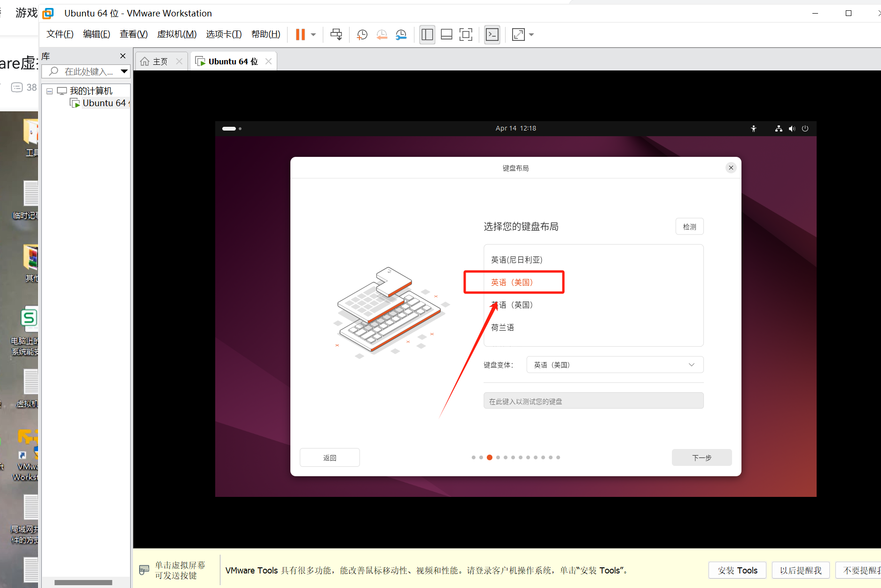Click the stretch guest display icon
The image size is (881, 588).
(518, 34)
